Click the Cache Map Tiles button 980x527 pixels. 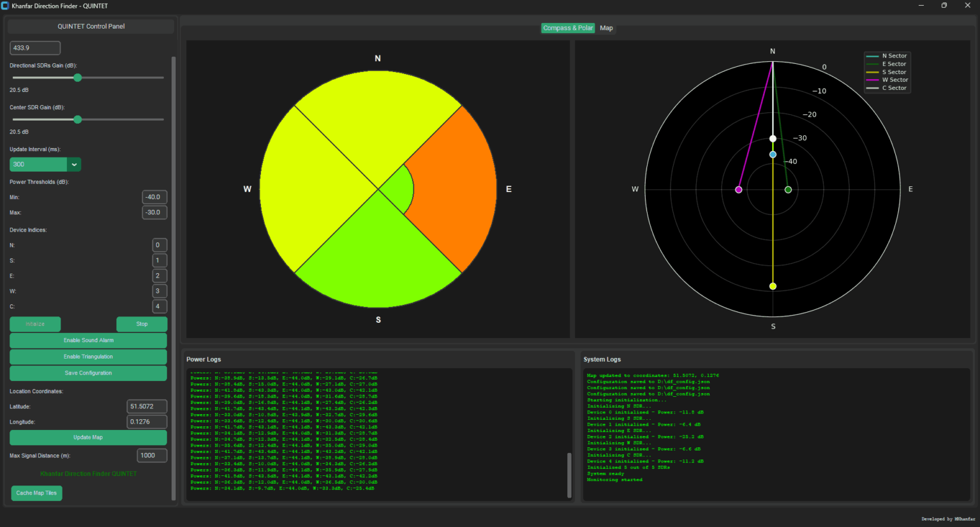point(36,493)
